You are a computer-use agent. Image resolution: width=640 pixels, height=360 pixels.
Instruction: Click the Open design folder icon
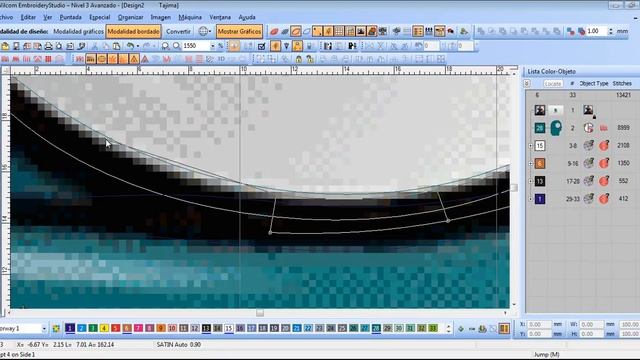(x=5, y=46)
